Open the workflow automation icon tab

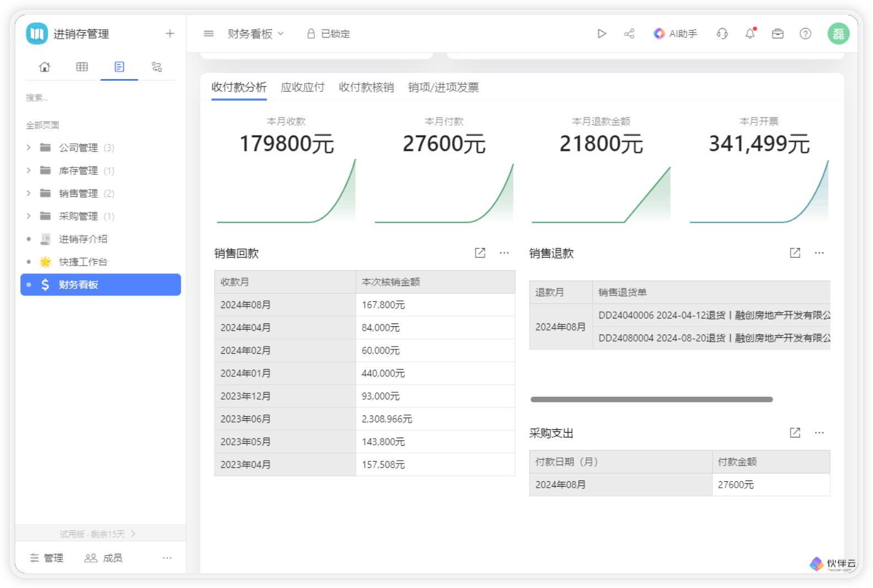coord(157,67)
